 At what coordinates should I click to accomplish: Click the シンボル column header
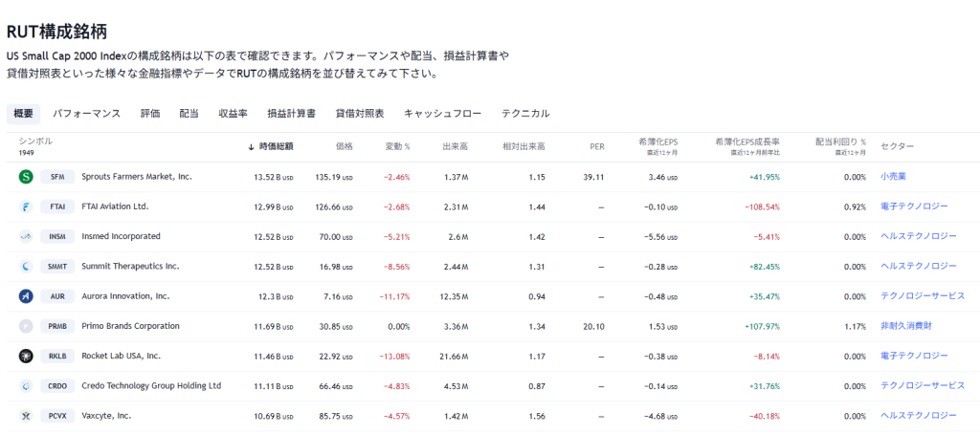click(35, 141)
